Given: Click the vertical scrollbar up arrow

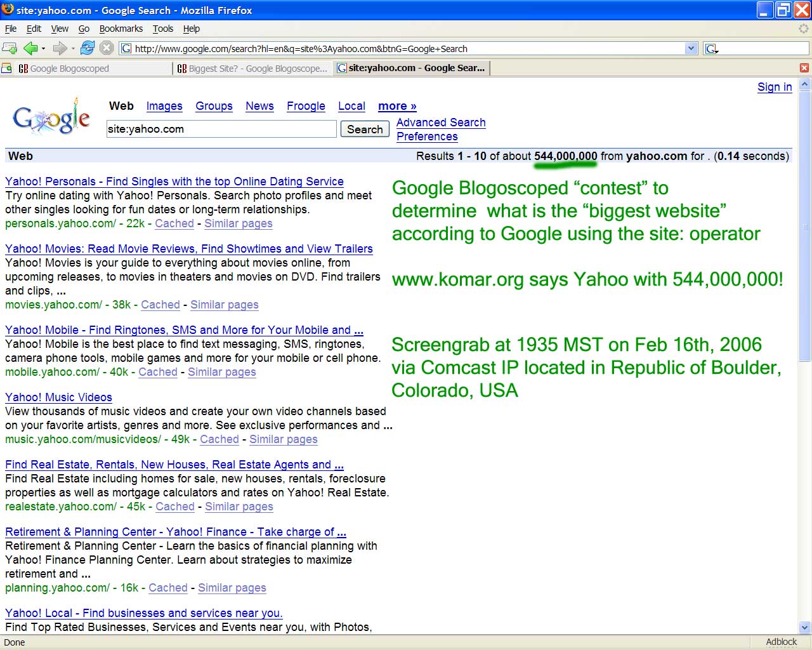Looking at the screenshot, I should point(805,84).
